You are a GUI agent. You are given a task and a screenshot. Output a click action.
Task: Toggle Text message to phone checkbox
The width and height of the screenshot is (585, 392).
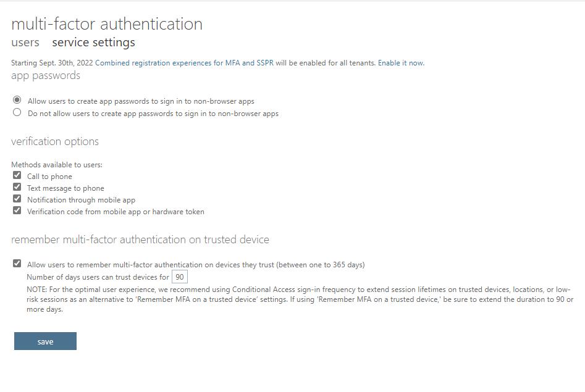click(17, 187)
